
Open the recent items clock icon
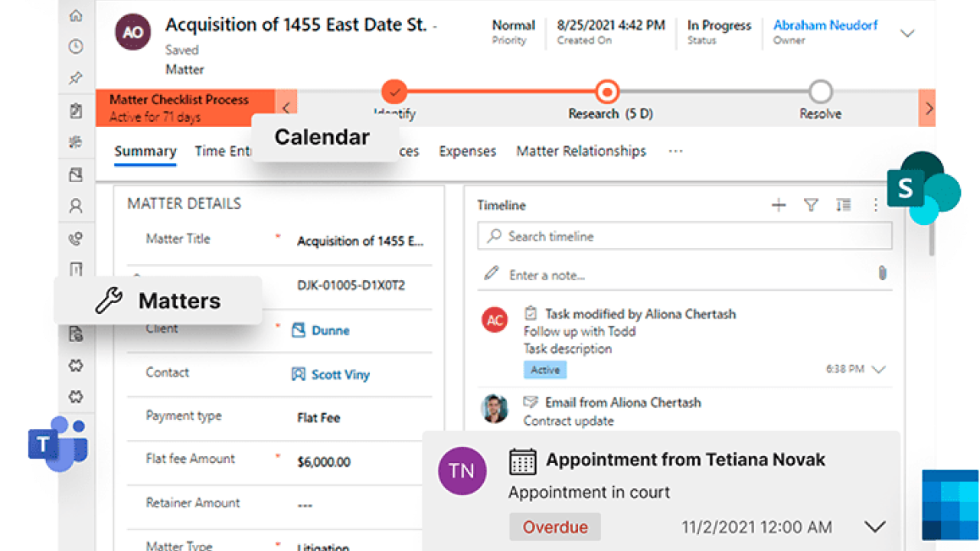(76, 47)
